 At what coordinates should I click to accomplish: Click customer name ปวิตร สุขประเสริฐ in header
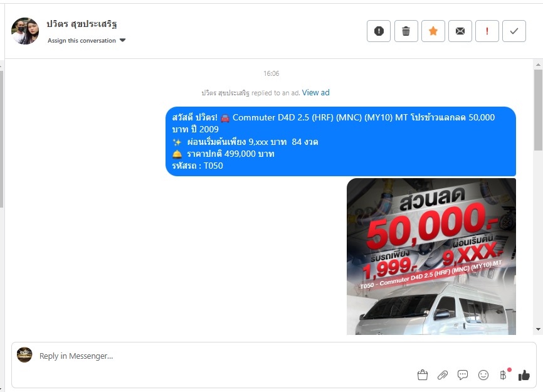[x=82, y=24]
